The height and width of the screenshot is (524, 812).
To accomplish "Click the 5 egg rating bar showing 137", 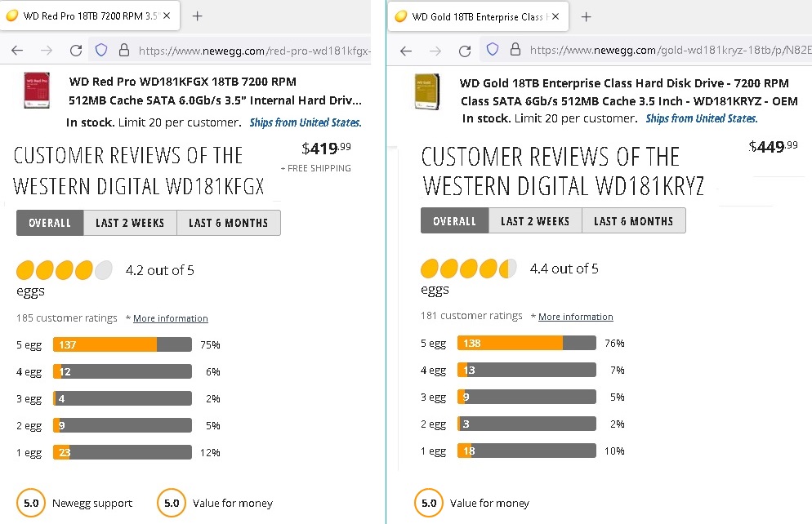I will [x=123, y=344].
